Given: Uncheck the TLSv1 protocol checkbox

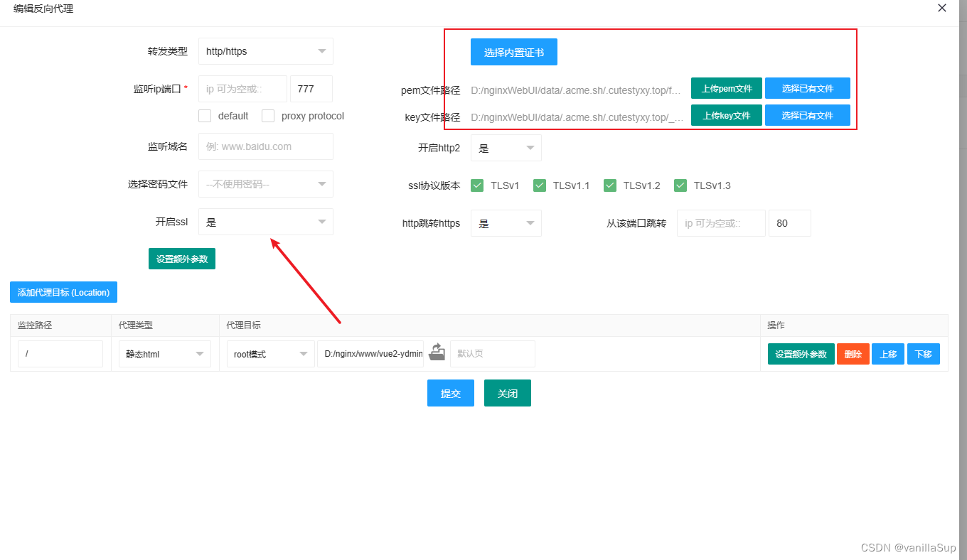Looking at the screenshot, I should click(x=477, y=185).
